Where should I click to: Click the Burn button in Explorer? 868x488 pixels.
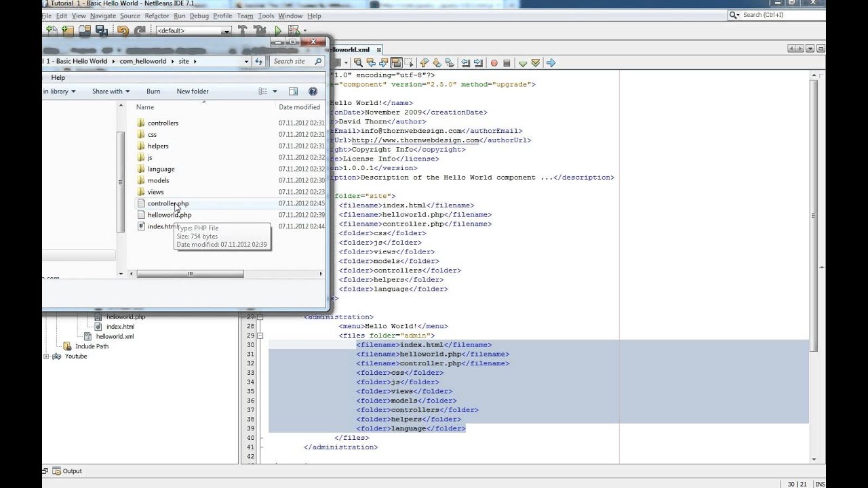pyautogui.click(x=153, y=91)
